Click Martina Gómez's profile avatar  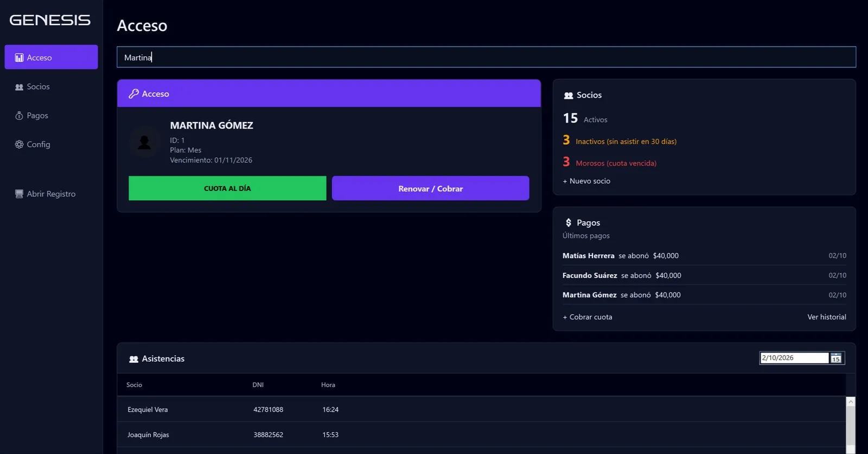pyautogui.click(x=144, y=142)
